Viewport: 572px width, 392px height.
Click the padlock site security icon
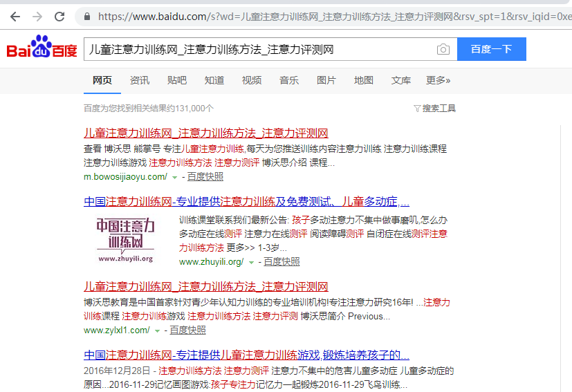click(86, 16)
